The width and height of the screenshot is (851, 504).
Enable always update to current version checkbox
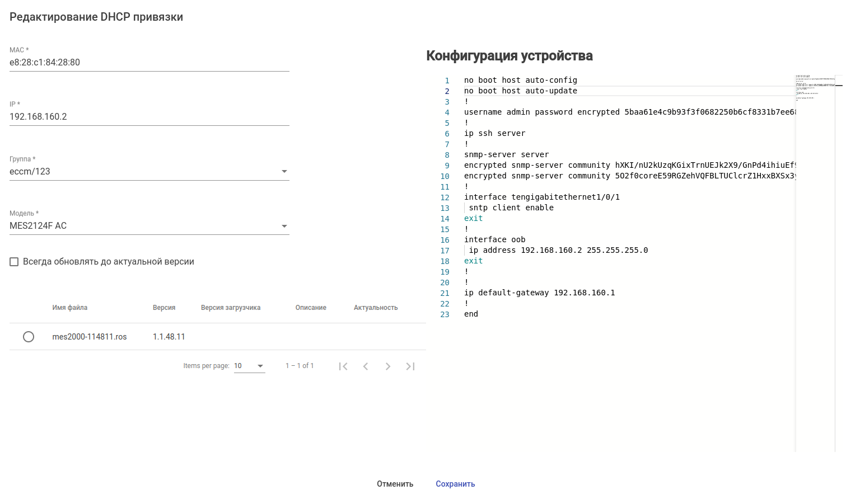(15, 262)
